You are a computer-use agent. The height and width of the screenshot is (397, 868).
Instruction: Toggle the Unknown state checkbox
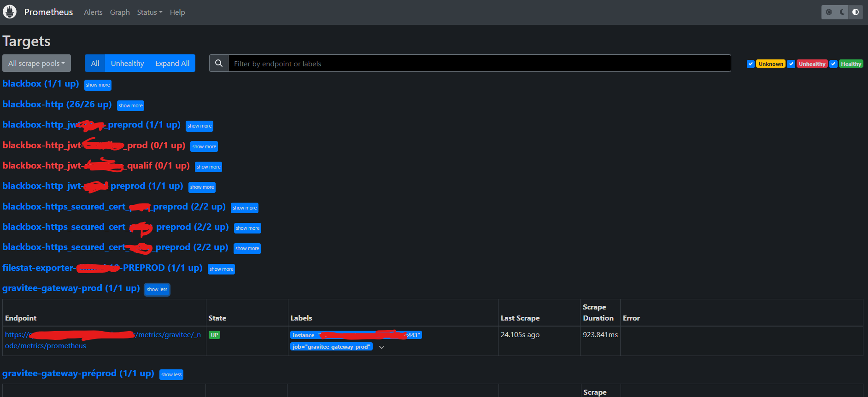(751, 64)
